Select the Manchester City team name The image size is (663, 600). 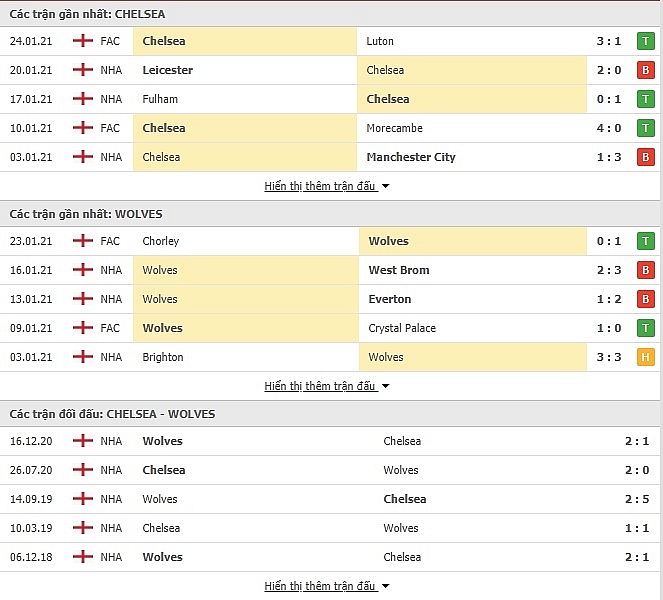pyautogui.click(x=411, y=157)
